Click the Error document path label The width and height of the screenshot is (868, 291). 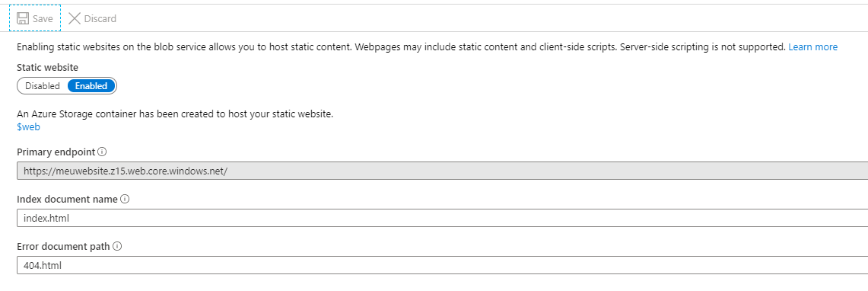(63, 246)
